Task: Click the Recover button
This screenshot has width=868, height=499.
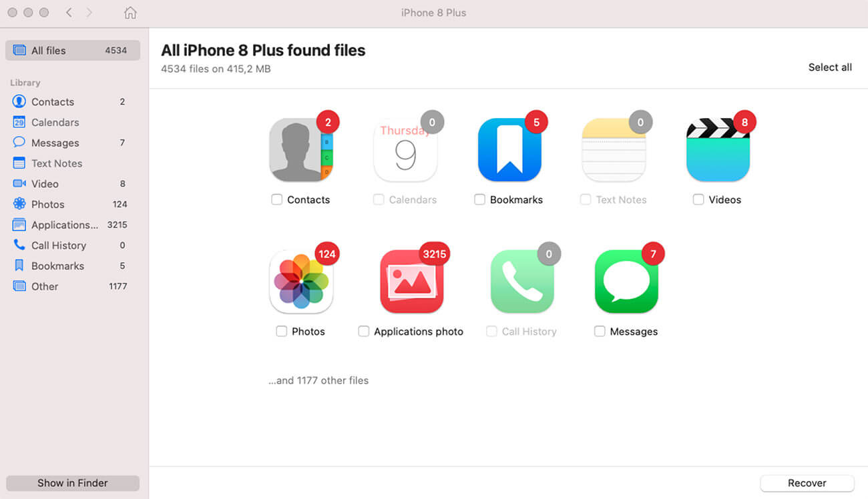Action: (x=807, y=483)
